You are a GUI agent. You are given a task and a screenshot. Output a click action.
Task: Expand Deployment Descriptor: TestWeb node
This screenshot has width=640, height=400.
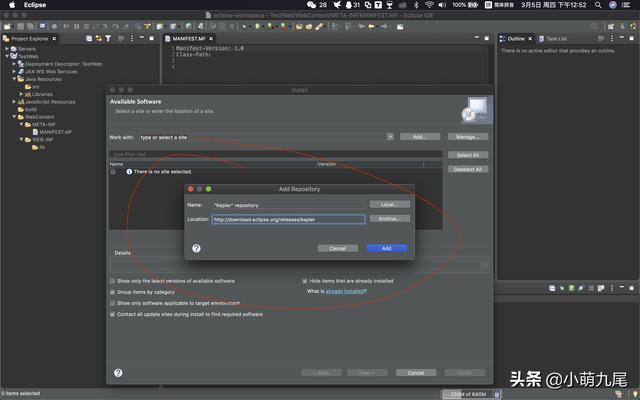(x=14, y=64)
